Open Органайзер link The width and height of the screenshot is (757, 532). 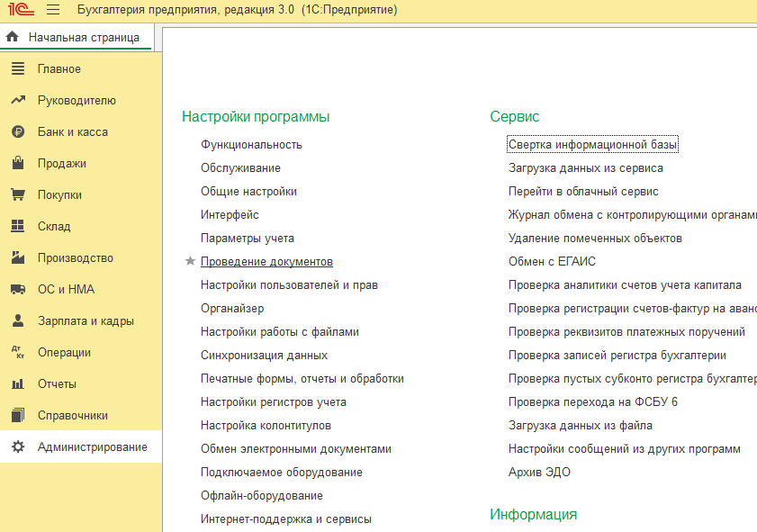coord(232,309)
